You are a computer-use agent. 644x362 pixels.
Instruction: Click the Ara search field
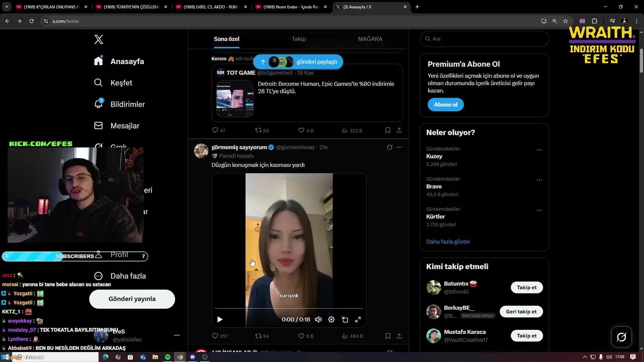pos(485,39)
